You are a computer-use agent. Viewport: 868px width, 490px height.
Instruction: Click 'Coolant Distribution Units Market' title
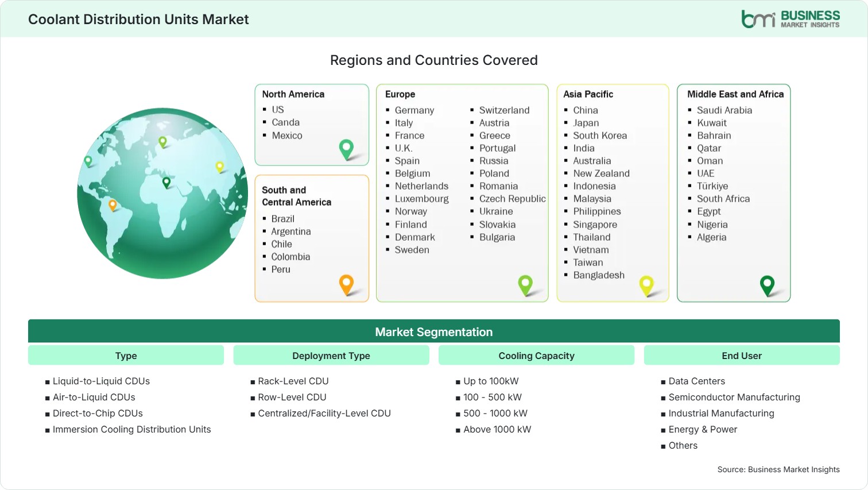click(x=138, y=20)
